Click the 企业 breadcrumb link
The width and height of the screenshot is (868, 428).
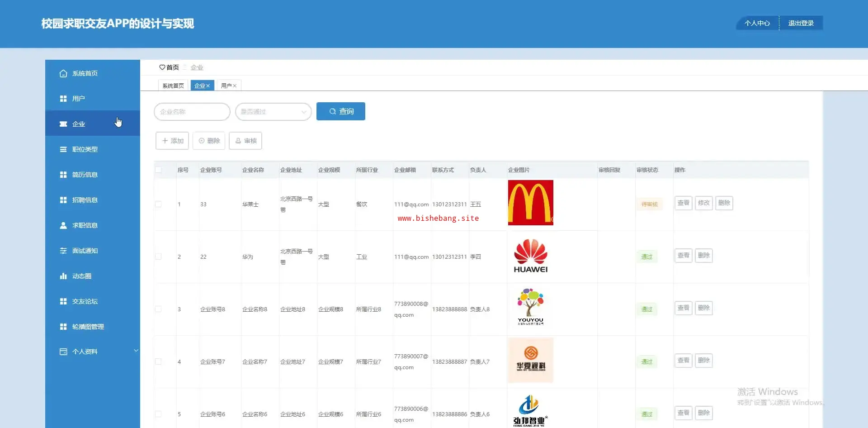[x=197, y=67]
